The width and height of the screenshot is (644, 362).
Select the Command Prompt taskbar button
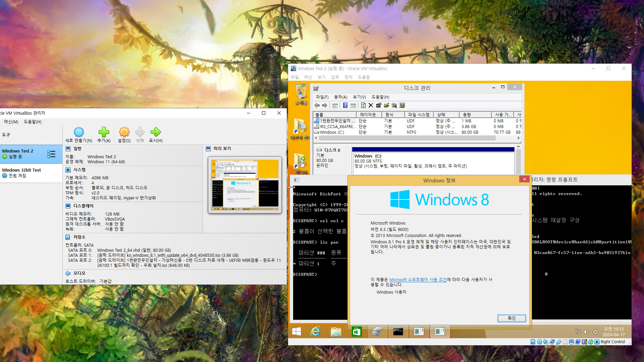click(398, 331)
